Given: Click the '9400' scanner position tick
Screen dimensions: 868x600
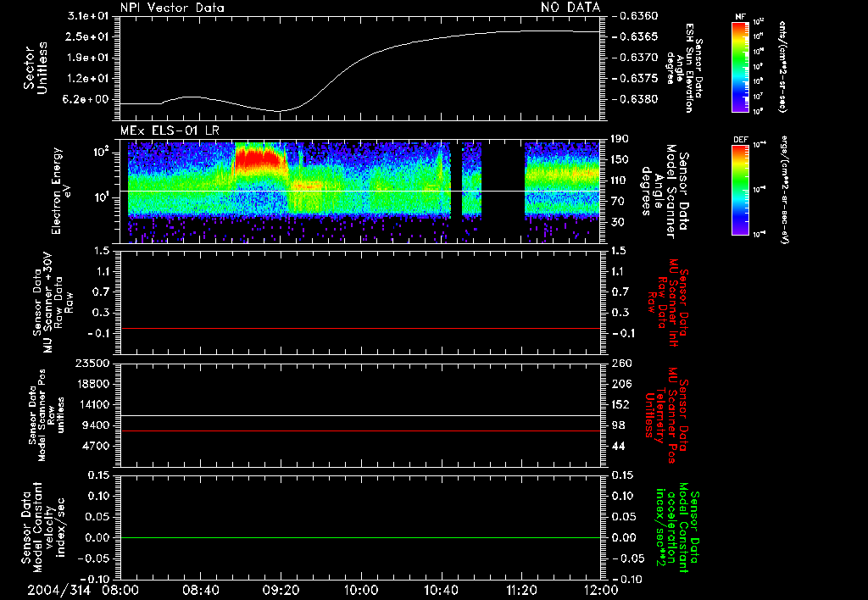Looking at the screenshot, I should (x=95, y=425).
